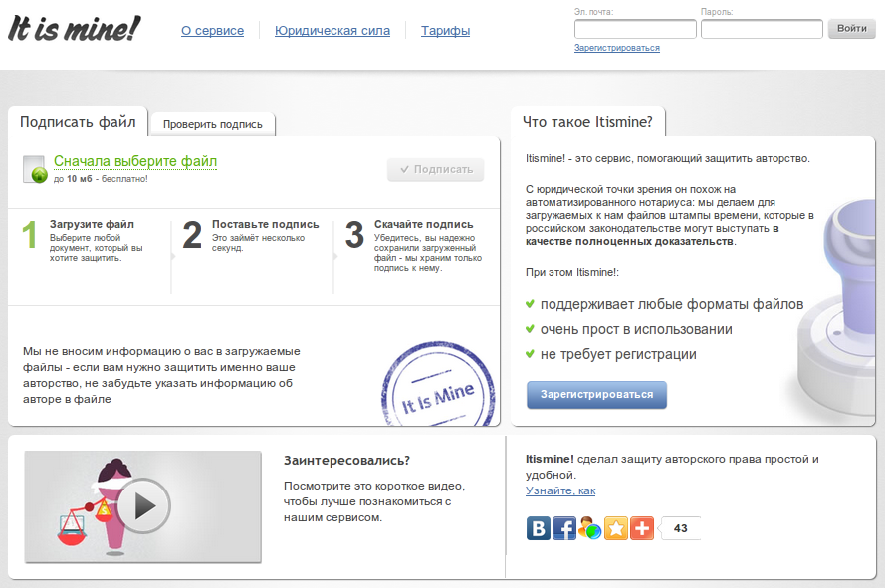885x588 pixels.
Task: Open the Тарифы page
Action: [x=445, y=31]
